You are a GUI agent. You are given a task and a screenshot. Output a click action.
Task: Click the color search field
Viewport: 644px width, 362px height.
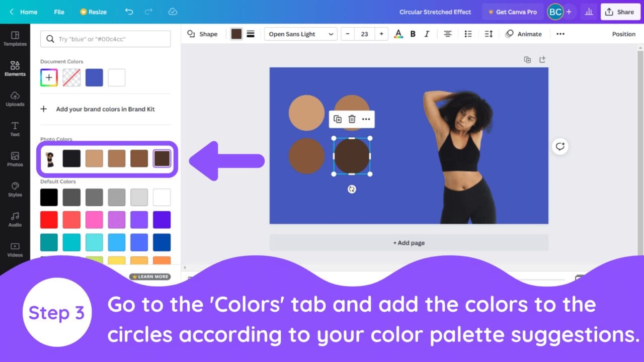click(105, 39)
